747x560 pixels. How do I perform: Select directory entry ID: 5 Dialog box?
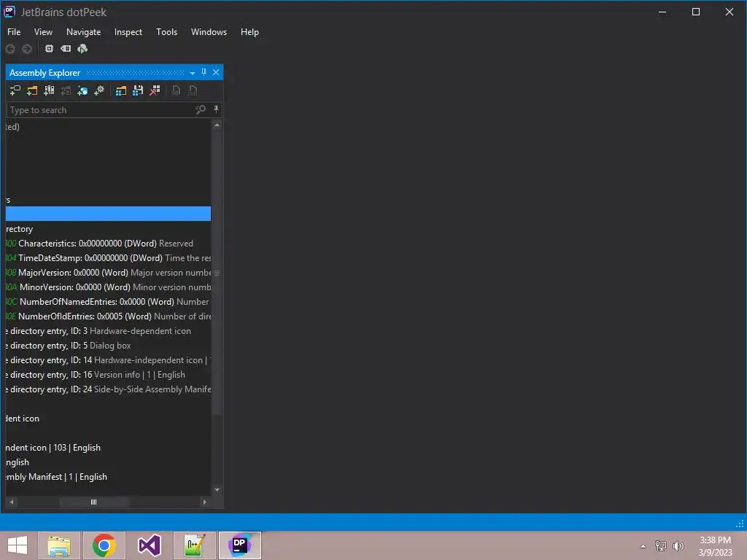108,346
